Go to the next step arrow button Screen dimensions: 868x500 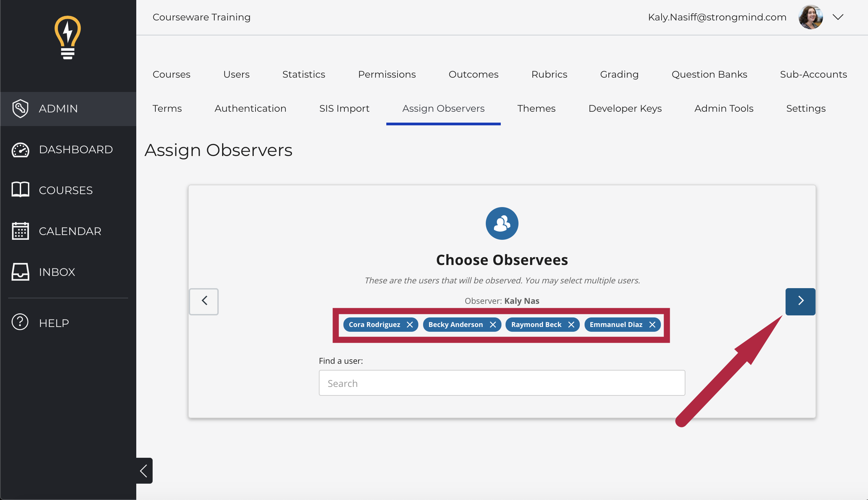[800, 301]
